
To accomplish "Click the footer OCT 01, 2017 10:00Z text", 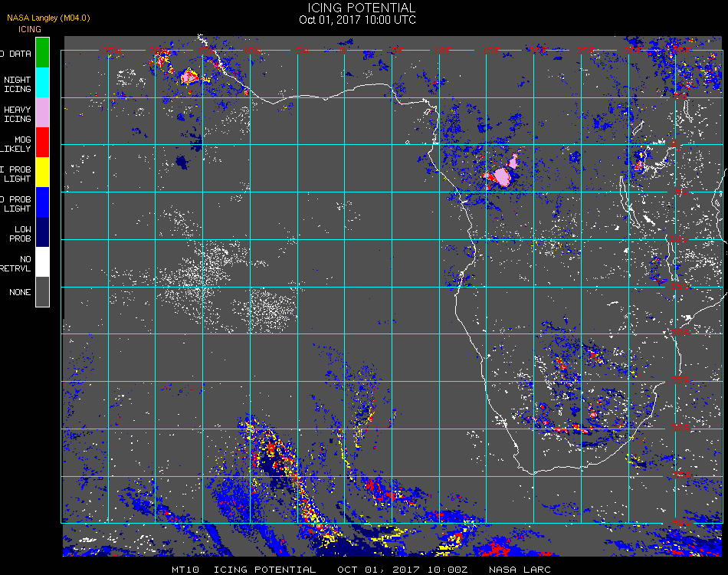I will [402, 570].
